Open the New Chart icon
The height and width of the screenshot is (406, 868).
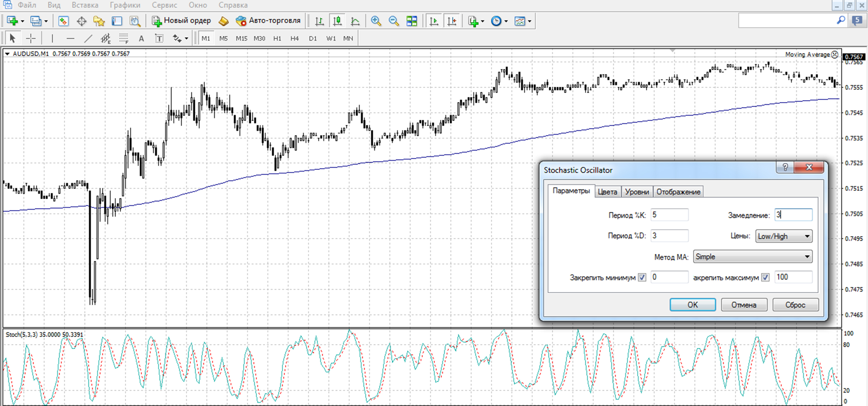(x=12, y=21)
